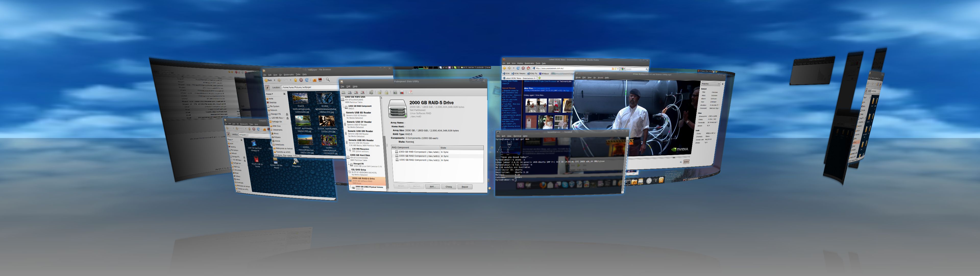The width and height of the screenshot is (980, 276).
Task: Click magnifier Search icon in wallpaper File Browser
Action: coord(328,80)
